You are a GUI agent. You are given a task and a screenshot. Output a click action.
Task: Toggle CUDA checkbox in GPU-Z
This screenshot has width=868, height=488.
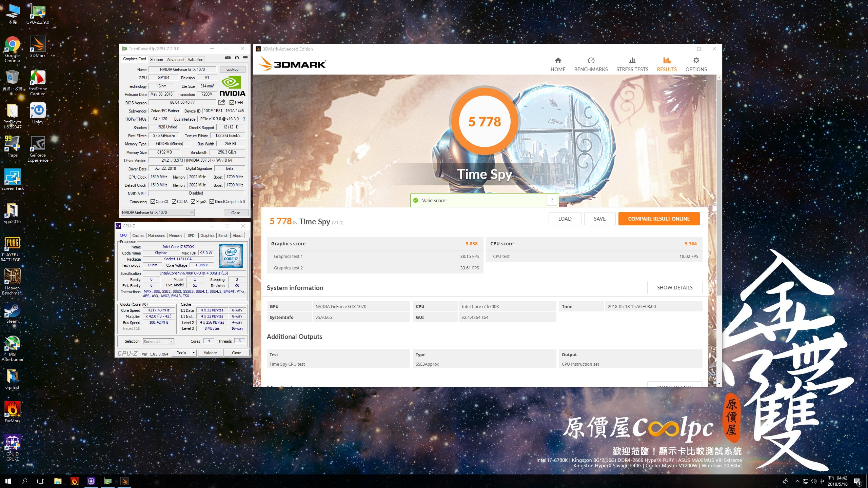(174, 202)
